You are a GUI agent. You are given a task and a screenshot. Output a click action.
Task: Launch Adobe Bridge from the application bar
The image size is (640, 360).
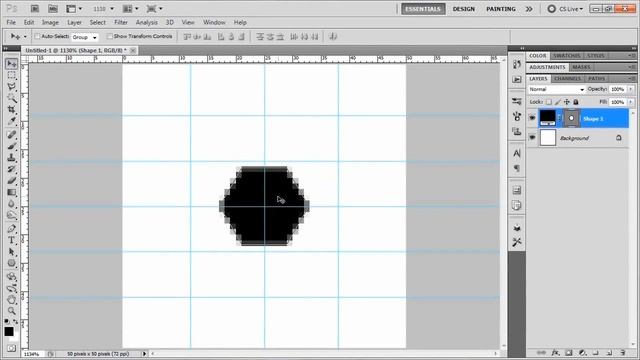[35, 9]
